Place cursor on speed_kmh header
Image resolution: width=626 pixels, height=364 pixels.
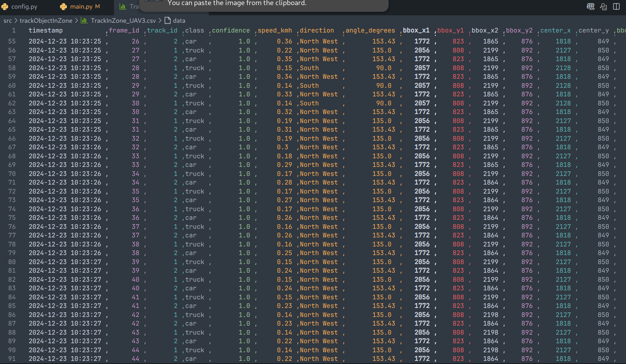point(275,31)
